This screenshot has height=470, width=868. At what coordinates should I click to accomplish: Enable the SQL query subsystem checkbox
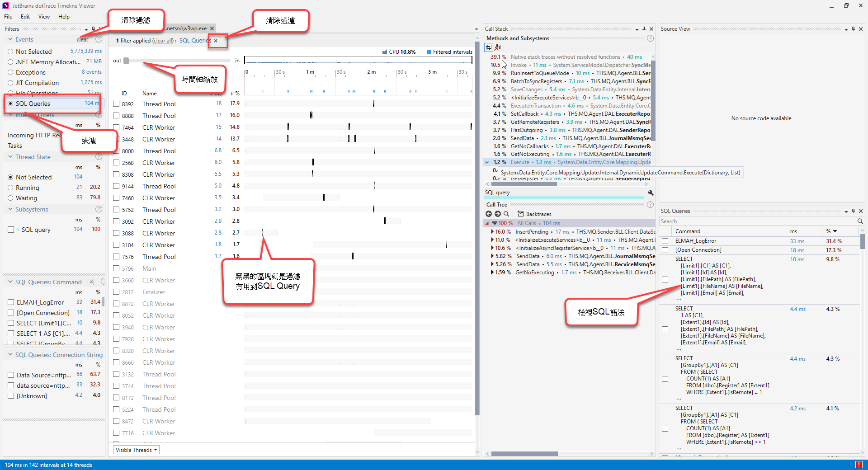tap(11, 229)
